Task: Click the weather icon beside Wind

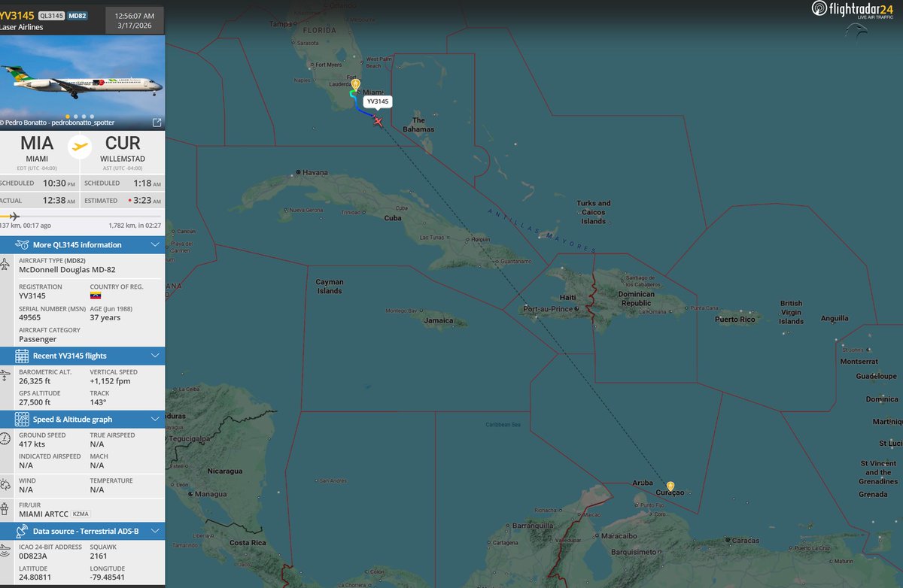Action: coord(5,485)
